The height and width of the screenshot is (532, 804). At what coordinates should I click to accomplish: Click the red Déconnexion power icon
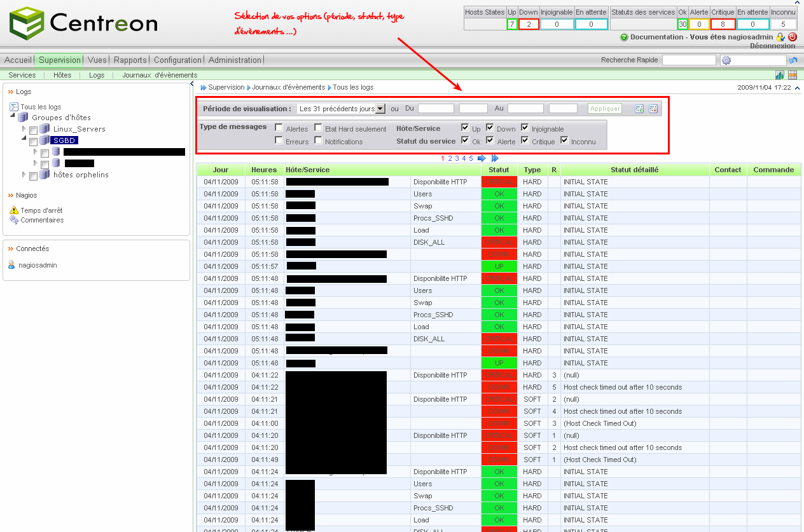pos(793,38)
